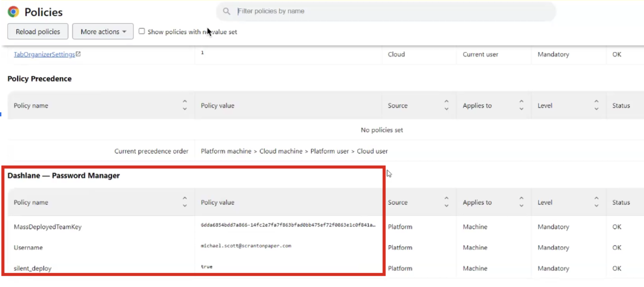This screenshot has height=287, width=644.
Task: Click the search magnifier icon
Action: [227, 11]
